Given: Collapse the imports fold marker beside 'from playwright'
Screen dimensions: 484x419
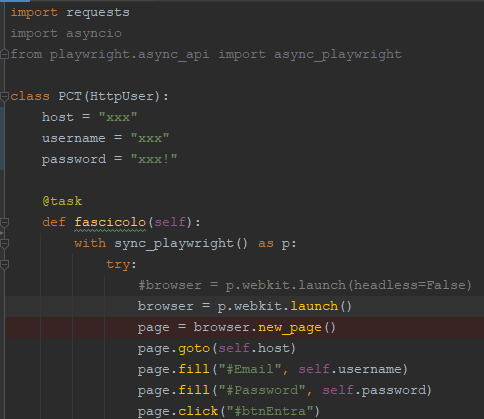Looking at the screenshot, I should (x=4, y=54).
